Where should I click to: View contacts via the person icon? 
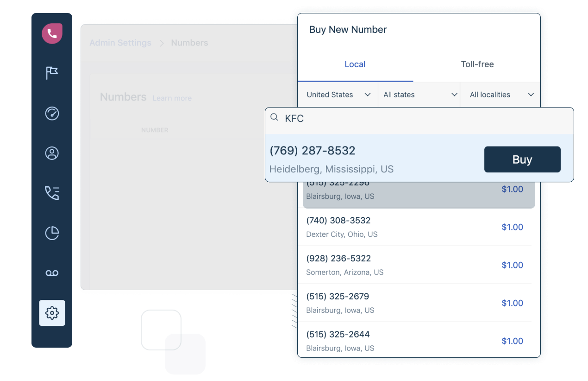click(51, 153)
